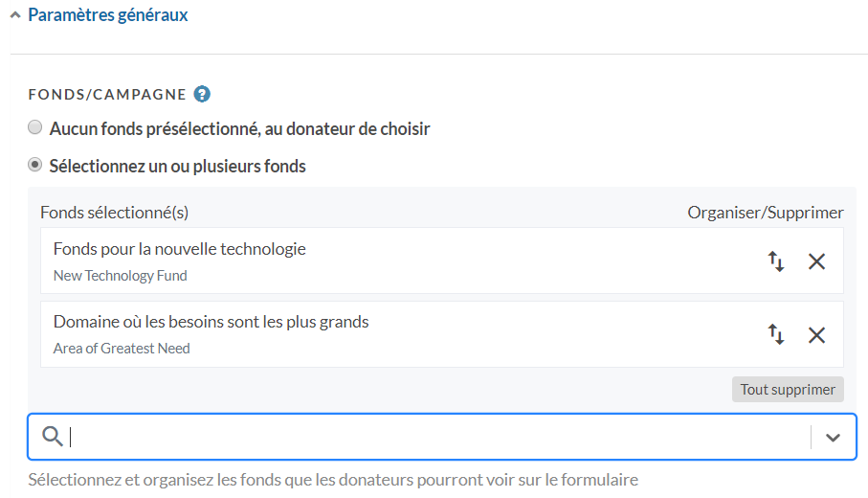868x498 pixels.
Task: Click the 'Organiser/Supprimer' column header
Action: [766, 213]
